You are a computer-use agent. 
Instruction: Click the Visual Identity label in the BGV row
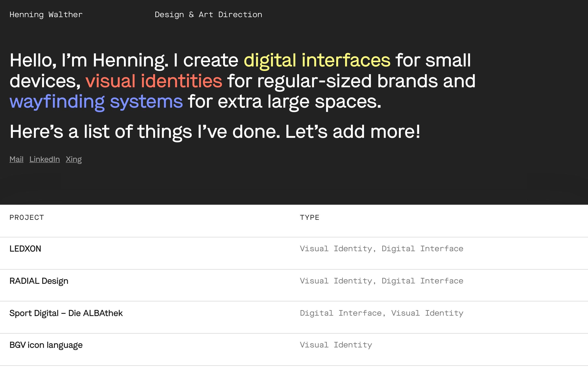click(336, 345)
